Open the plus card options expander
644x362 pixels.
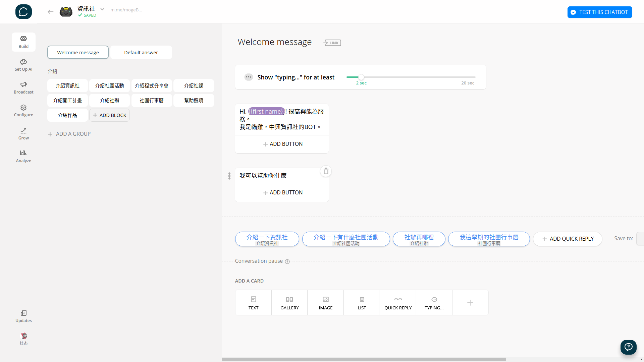(x=470, y=303)
